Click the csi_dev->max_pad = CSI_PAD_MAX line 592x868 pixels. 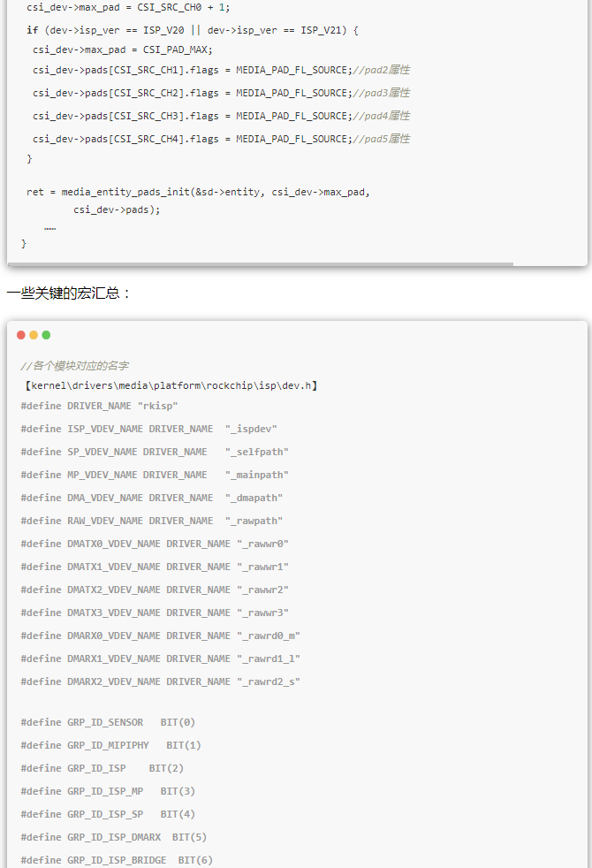coord(123,49)
